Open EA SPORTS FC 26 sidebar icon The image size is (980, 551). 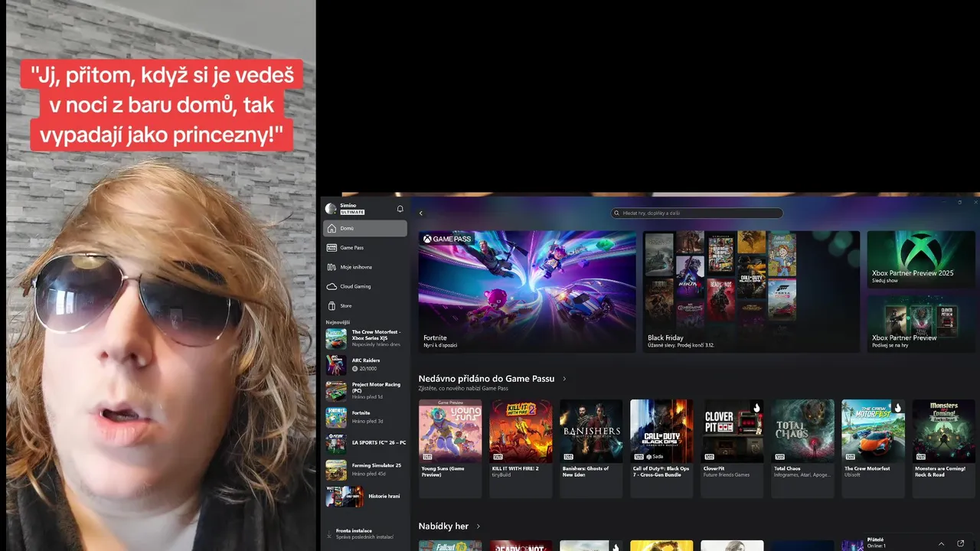tap(336, 443)
